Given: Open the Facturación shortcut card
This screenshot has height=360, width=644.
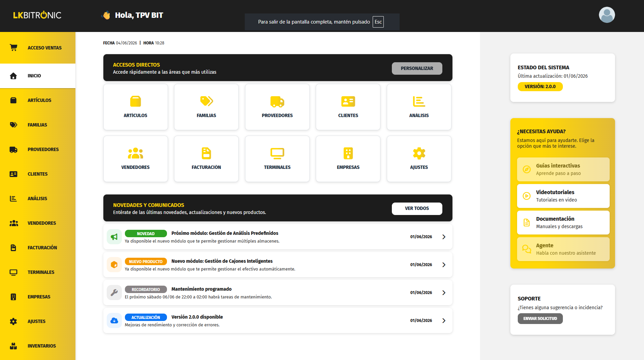Looking at the screenshot, I should 206,159.
